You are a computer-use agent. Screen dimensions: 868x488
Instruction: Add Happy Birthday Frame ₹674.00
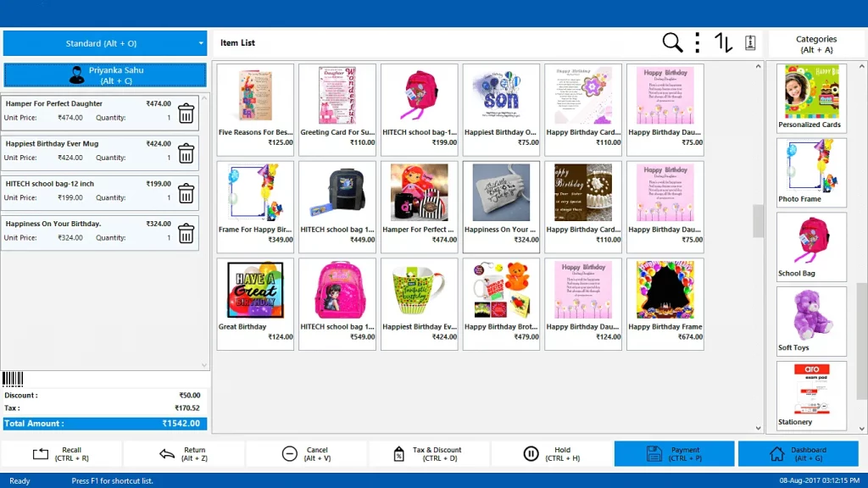click(665, 304)
